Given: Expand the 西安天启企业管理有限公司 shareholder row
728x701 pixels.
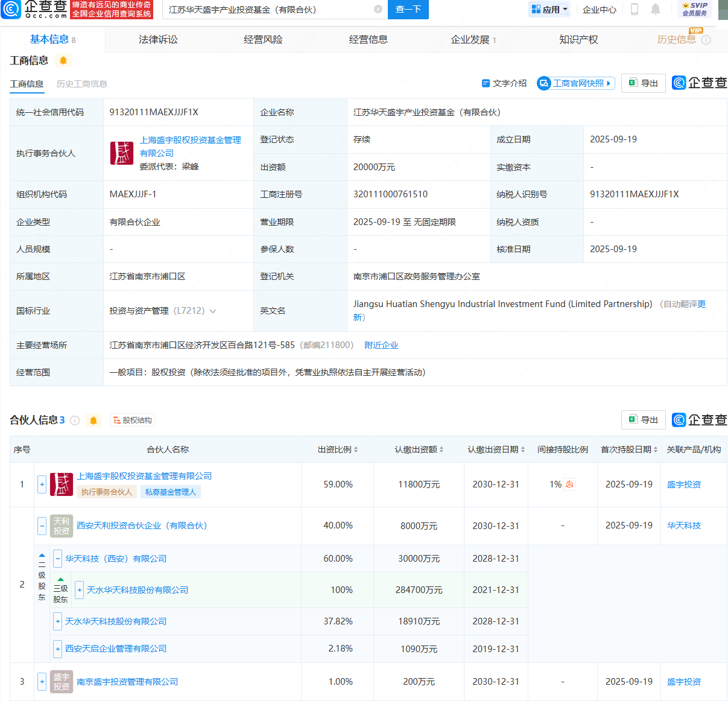Looking at the screenshot, I should click(58, 649).
